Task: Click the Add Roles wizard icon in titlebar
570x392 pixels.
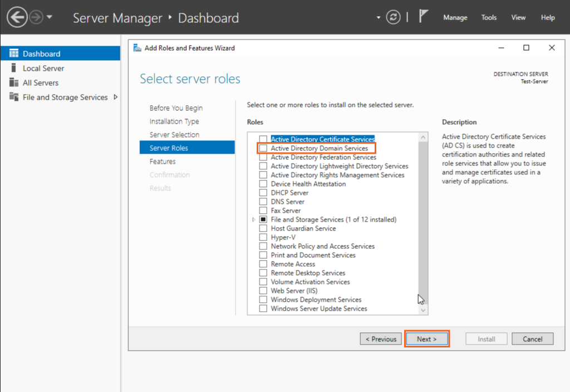Action: [x=137, y=48]
